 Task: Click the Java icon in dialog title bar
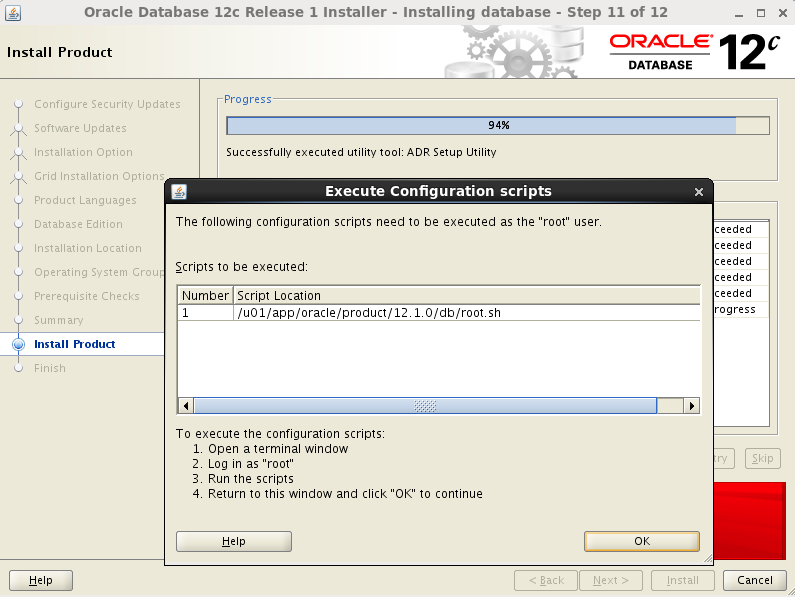point(179,192)
